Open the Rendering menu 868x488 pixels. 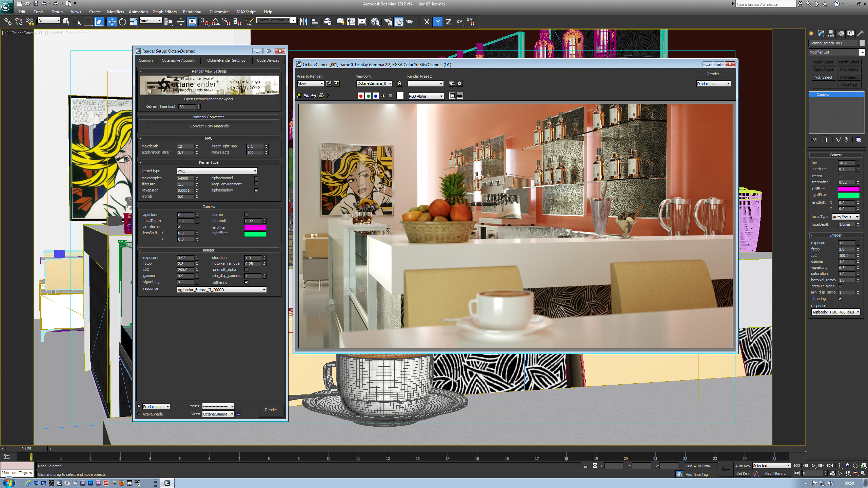click(192, 12)
